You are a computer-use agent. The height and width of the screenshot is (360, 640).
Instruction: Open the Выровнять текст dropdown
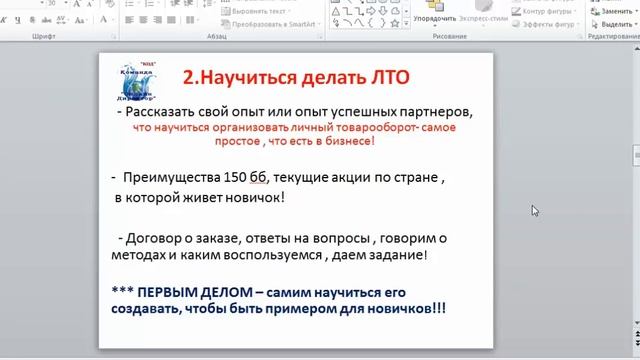click(x=256, y=11)
